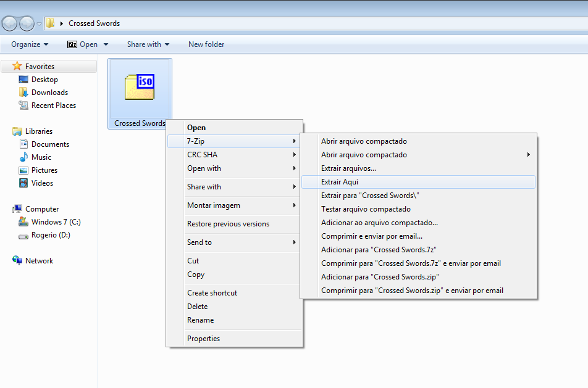Viewport: 588px width, 388px height.
Task: Select Extrair Aqui from 7-Zip submenu
Action: (x=340, y=182)
